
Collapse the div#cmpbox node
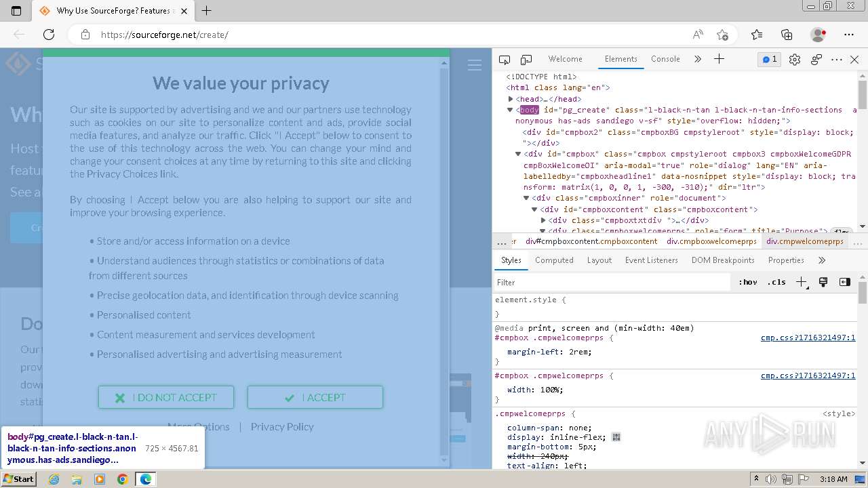click(519, 155)
